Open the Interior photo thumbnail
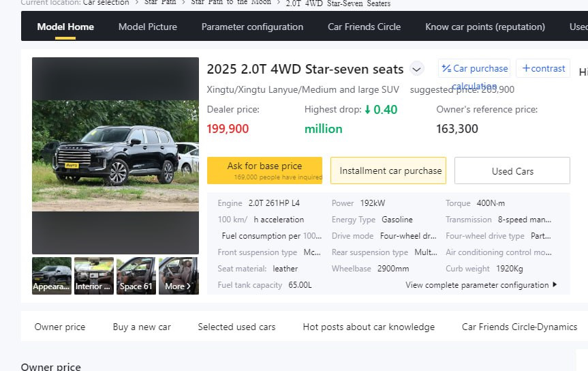Viewport: 588px width, 371px height. [x=94, y=276]
